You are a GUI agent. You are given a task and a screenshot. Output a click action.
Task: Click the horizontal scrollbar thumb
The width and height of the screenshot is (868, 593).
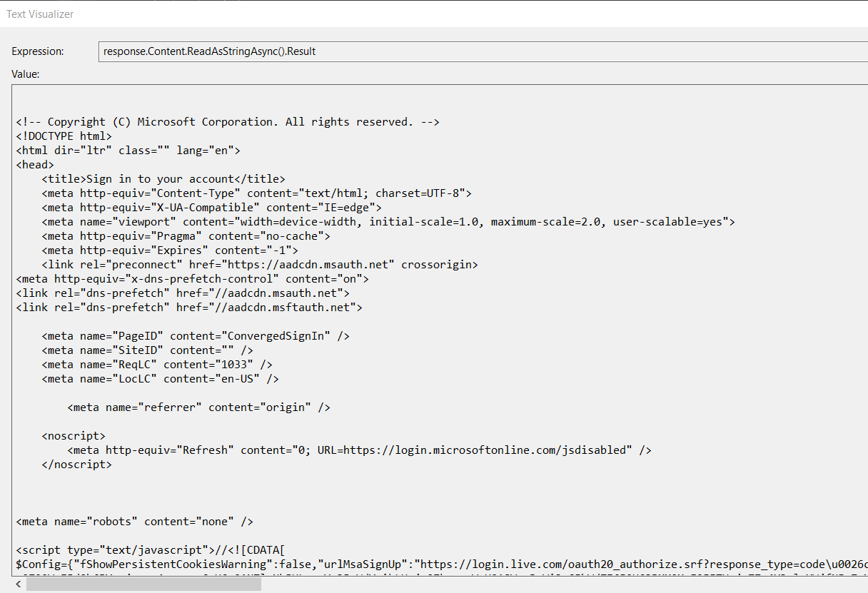(143, 584)
